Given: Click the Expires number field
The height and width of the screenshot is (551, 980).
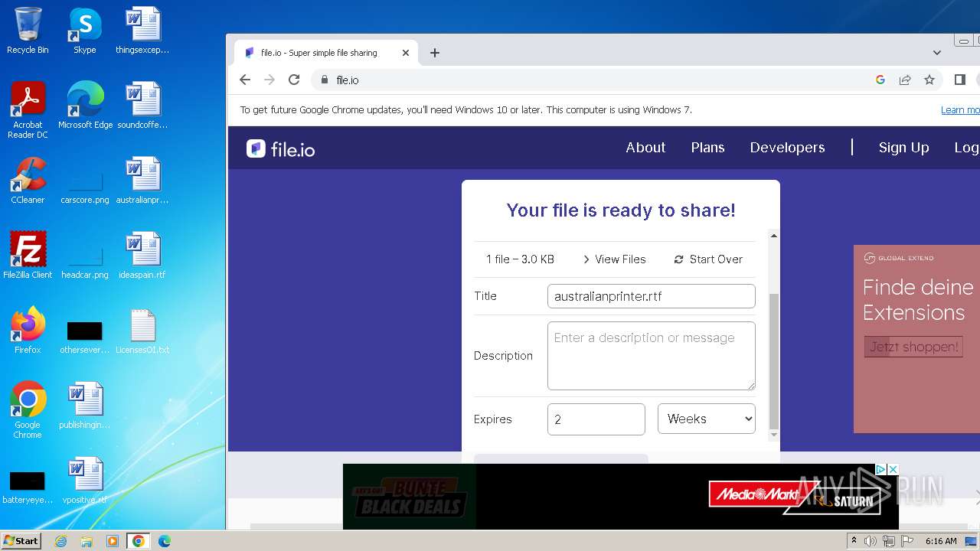Looking at the screenshot, I should click(596, 419).
